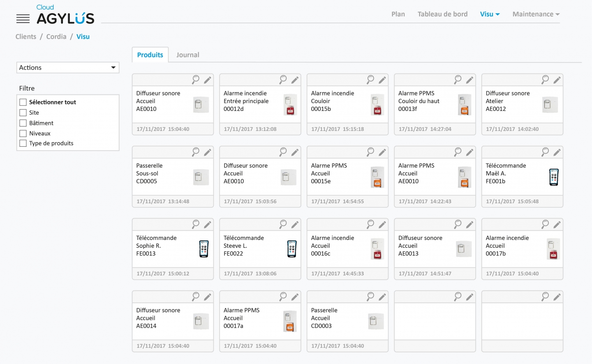Click magnifier on Alarme incendie Couloir 00015b card
592x364 pixels.
pyautogui.click(x=370, y=79)
